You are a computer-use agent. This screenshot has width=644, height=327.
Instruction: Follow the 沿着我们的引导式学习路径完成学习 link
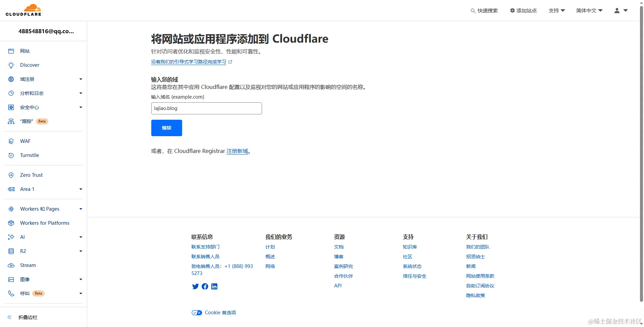(189, 62)
